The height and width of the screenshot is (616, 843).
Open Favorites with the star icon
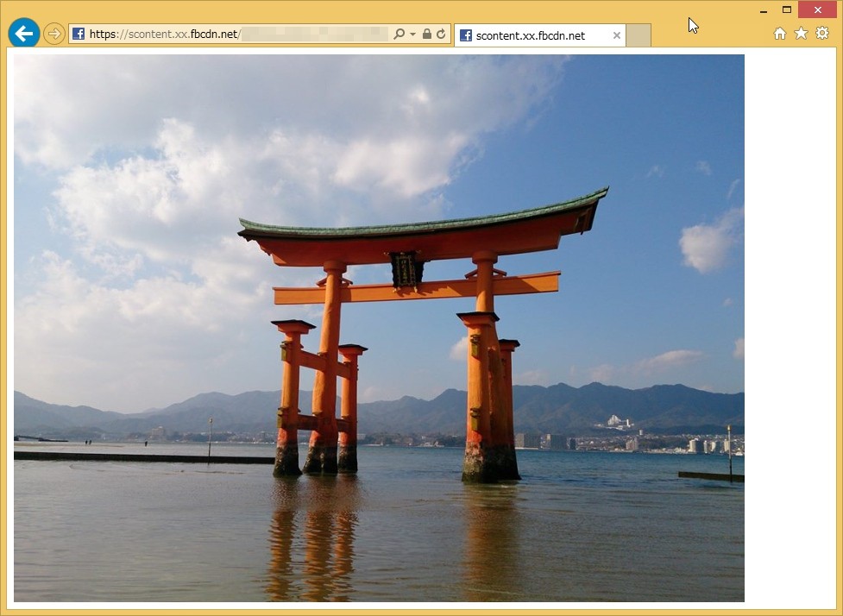801,34
